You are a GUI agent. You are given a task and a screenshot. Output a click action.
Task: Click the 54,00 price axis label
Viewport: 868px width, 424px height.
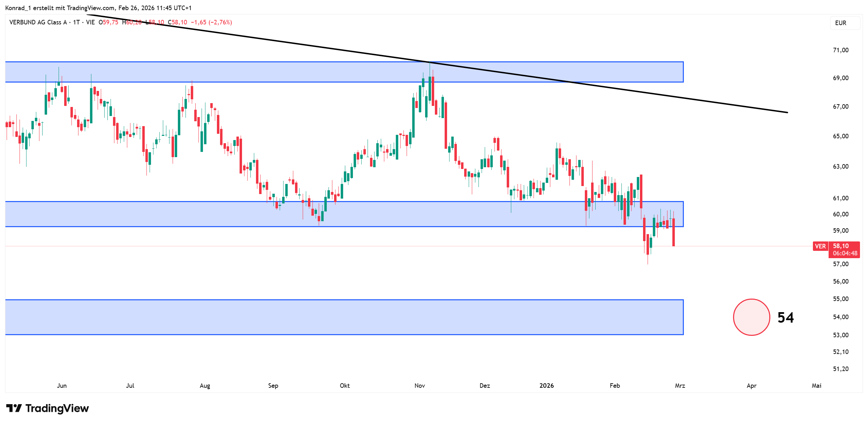click(840, 317)
